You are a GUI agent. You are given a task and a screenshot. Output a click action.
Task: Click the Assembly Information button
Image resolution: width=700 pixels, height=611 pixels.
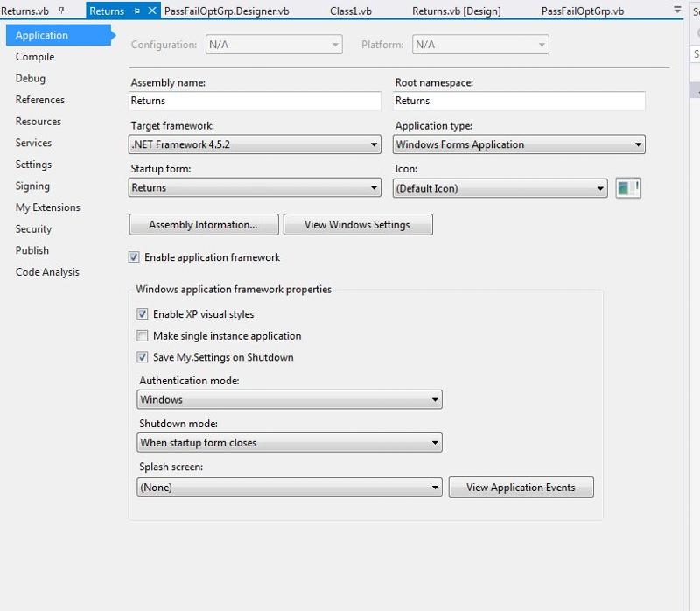[203, 224]
